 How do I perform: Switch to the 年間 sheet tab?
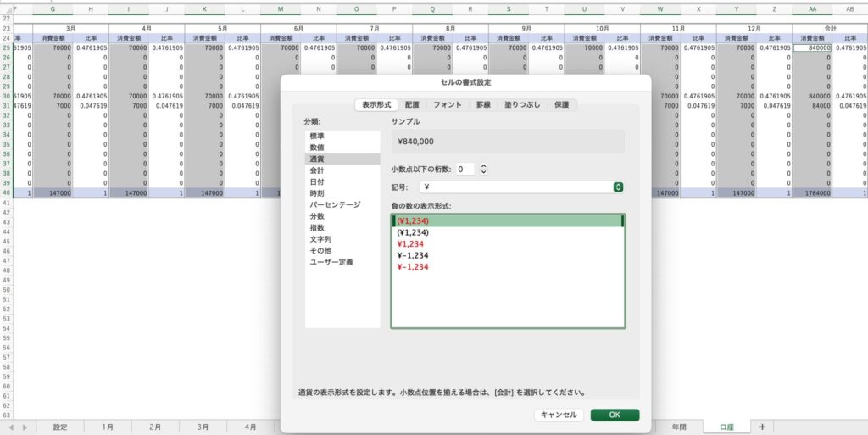[x=678, y=427]
